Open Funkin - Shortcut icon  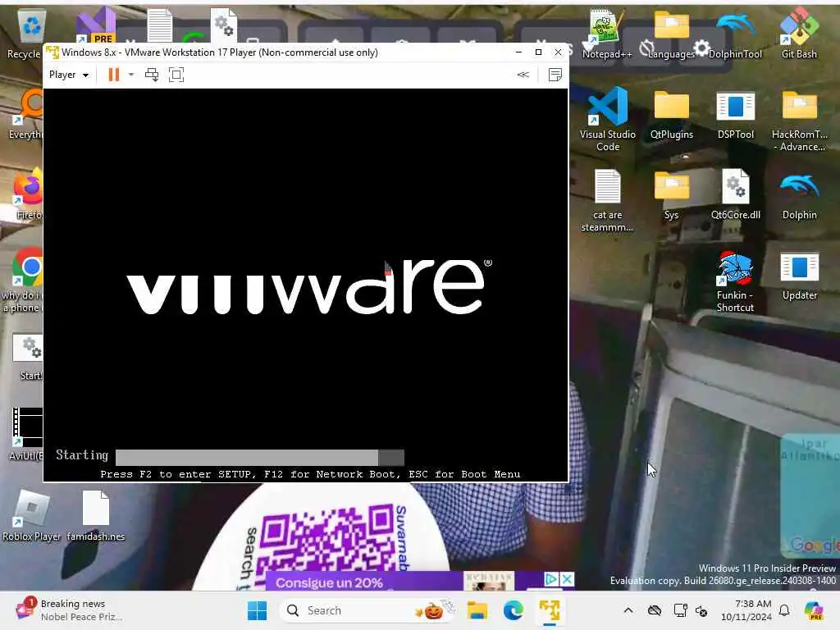pyautogui.click(x=735, y=282)
